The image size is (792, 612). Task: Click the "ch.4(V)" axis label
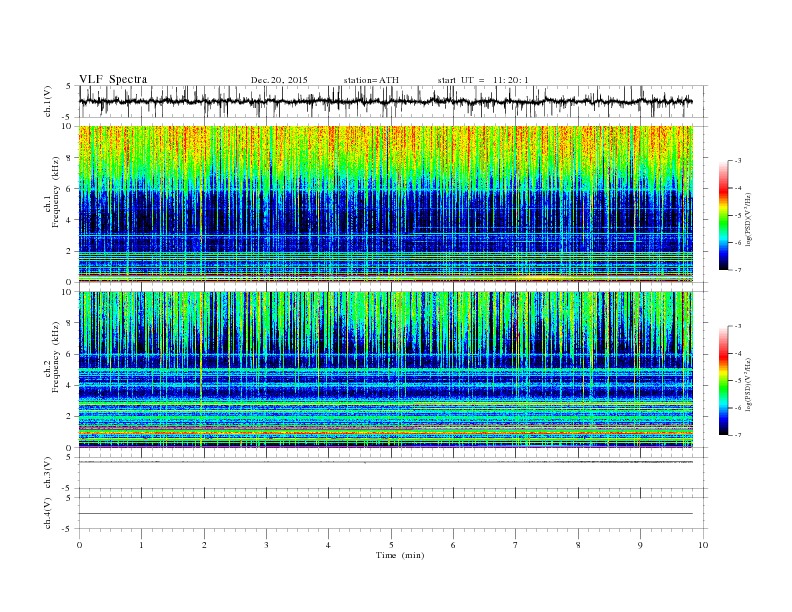(48, 513)
